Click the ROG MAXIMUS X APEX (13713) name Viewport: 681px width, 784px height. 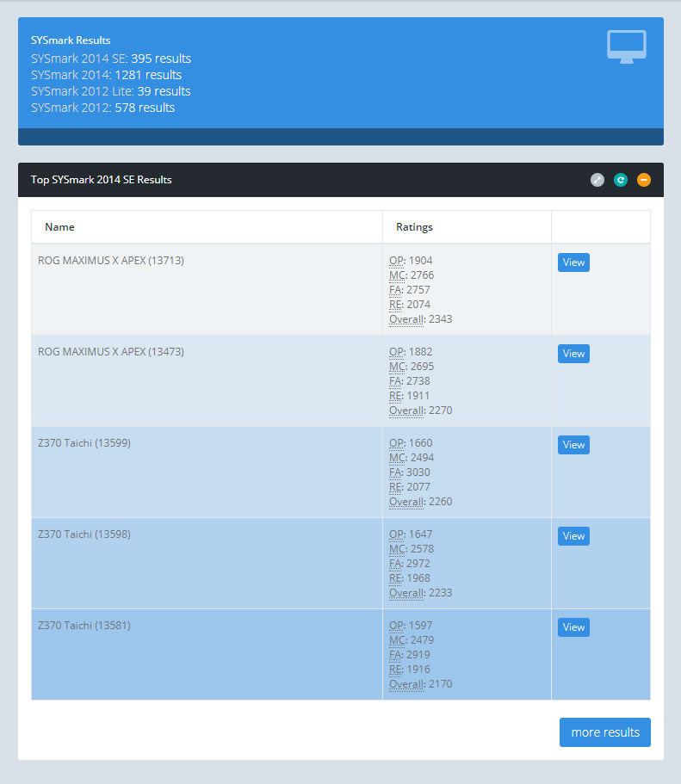click(x=111, y=260)
